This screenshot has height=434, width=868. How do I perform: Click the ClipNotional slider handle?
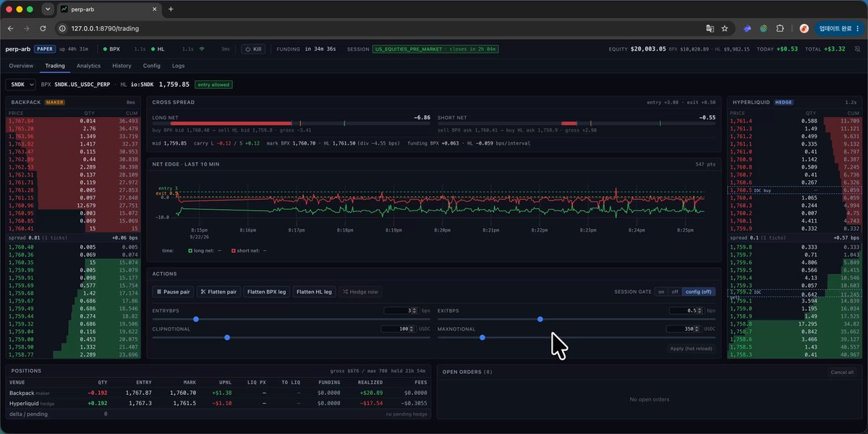coord(227,337)
